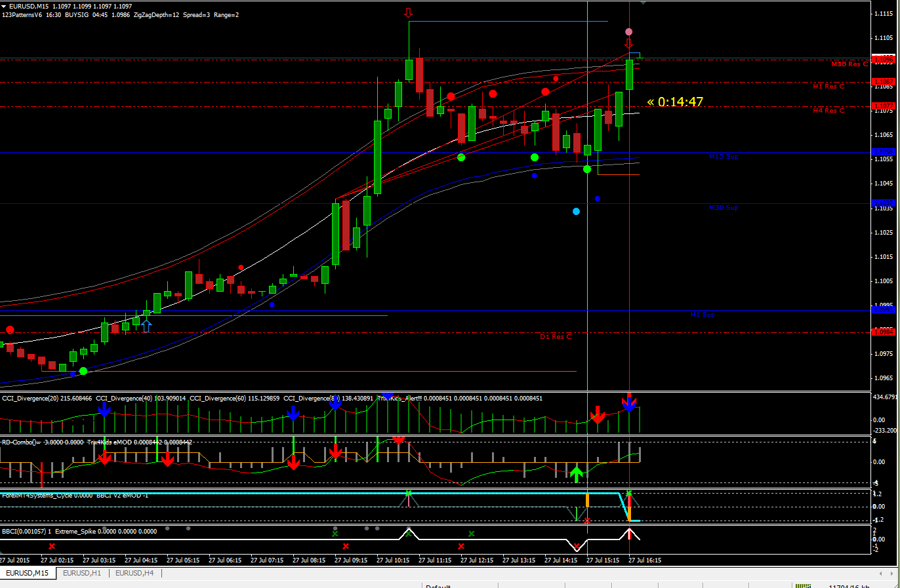Image resolution: width=900 pixels, height=588 pixels.
Task: Click the red X above 27 Jul 12:15 in BBCI panel
Action: (x=461, y=546)
